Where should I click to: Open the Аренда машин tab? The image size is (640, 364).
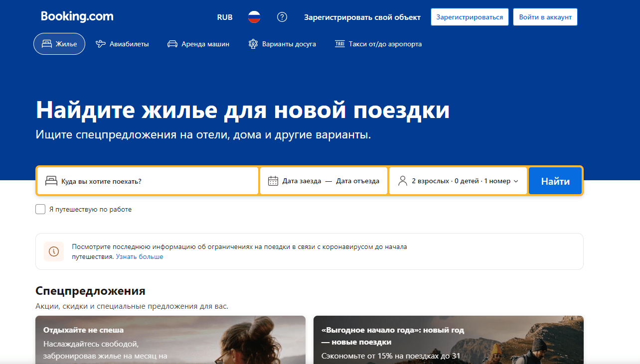pyautogui.click(x=198, y=44)
